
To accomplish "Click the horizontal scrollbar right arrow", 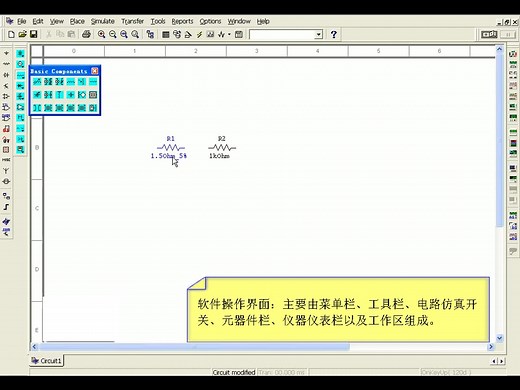I will [491, 347].
